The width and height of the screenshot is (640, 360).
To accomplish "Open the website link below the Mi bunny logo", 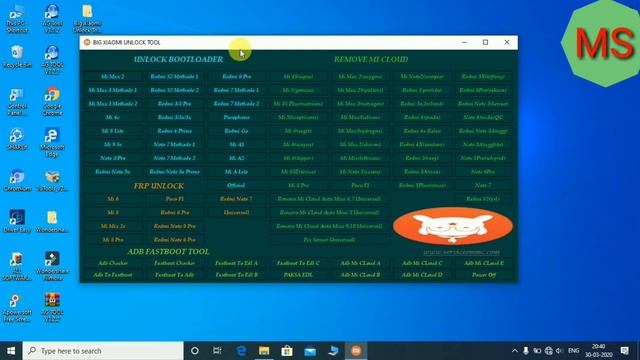I will pos(461,252).
